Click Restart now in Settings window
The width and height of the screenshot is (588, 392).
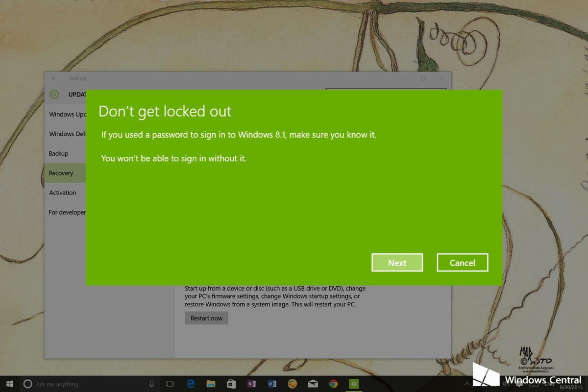tap(206, 318)
